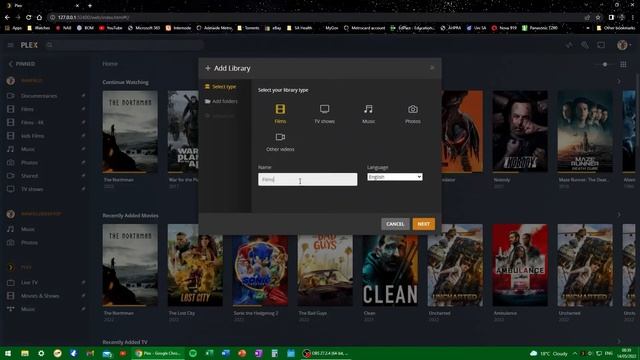
Task: Select the Other videos library type
Action: pyautogui.click(x=280, y=142)
